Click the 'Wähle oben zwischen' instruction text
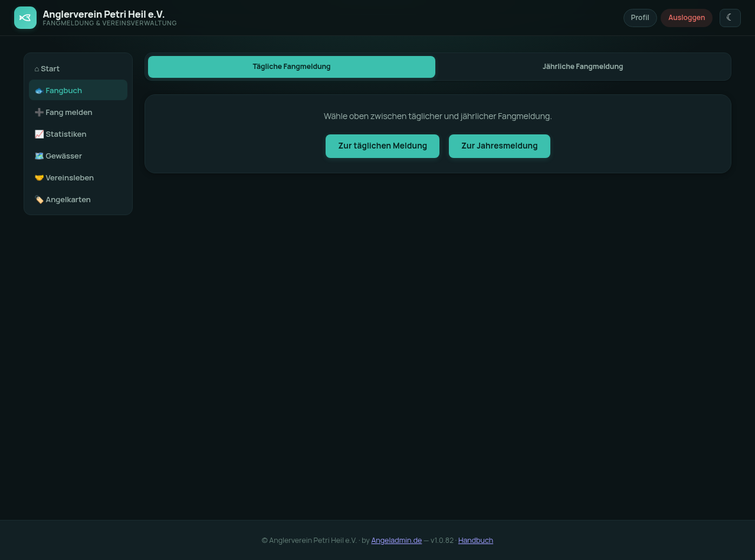The height and width of the screenshot is (560, 755). pyautogui.click(x=438, y=116)
